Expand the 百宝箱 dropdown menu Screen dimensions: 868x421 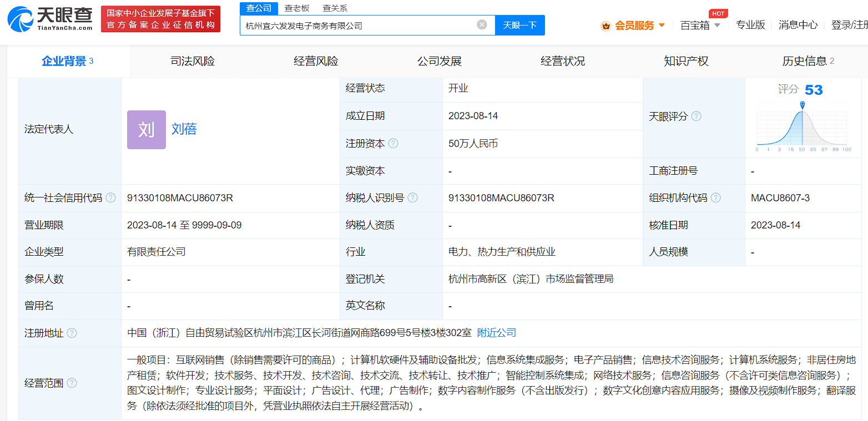click(x=700, y=26)
